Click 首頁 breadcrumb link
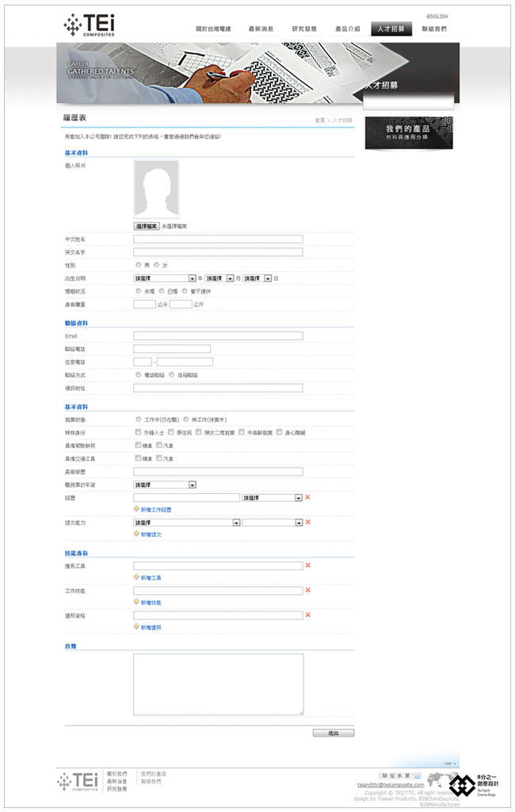The width and height of the screenshot is (515, 812). (x=320, y=121)
